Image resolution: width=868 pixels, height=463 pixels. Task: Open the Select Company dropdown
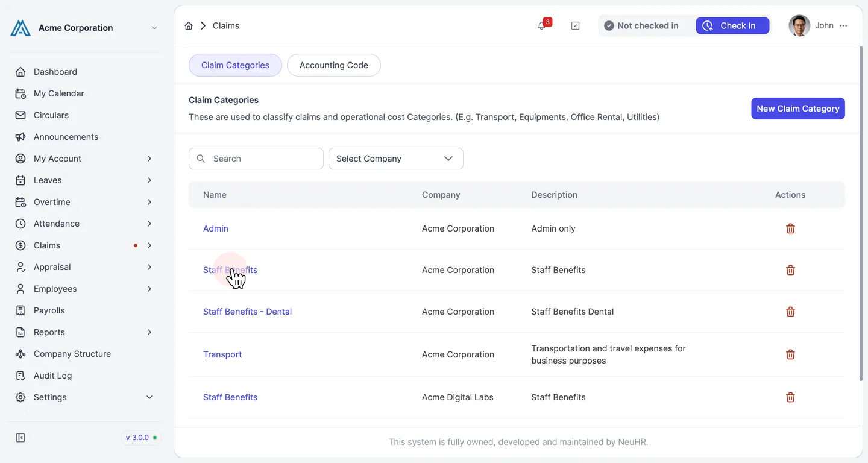[396, 159]
